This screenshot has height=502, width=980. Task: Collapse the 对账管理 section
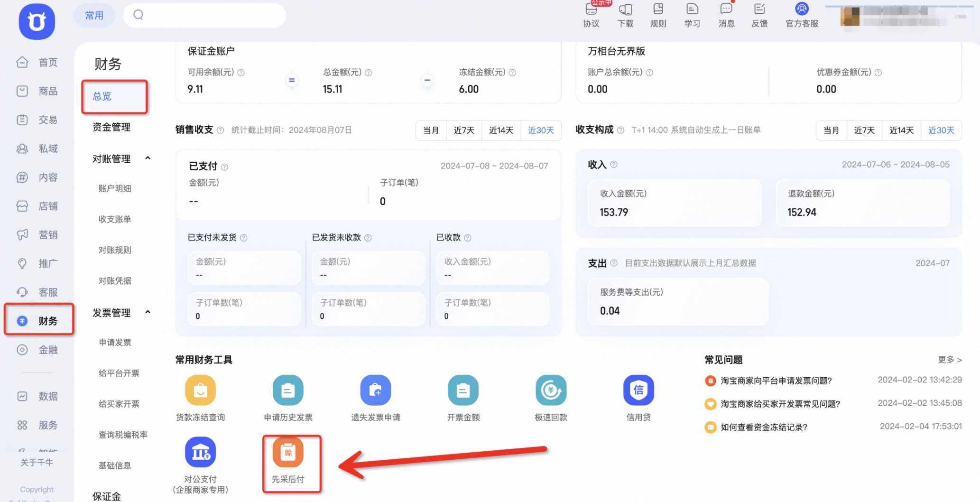tap(148, 158)
